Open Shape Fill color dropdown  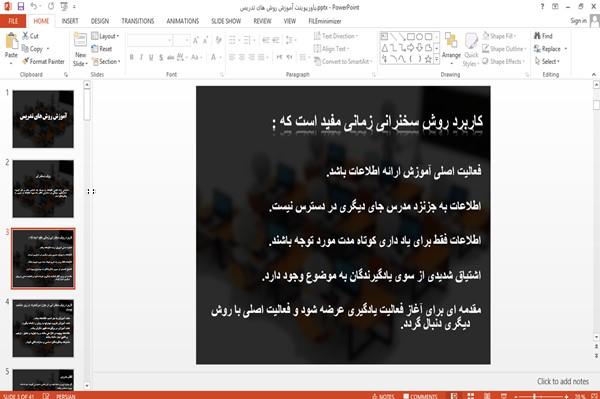pos(500,36)
